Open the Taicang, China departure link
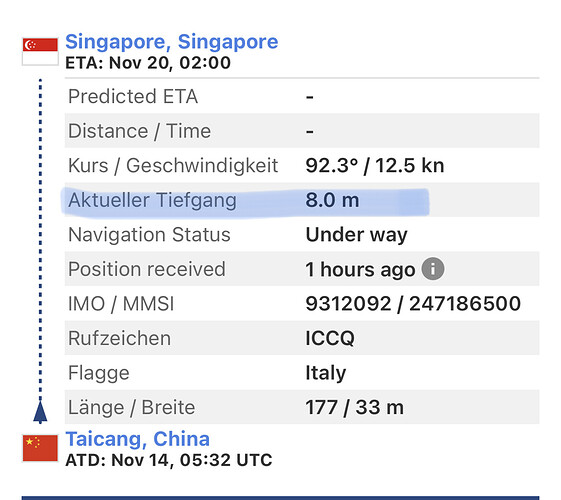 pyautogui.click(x=137, y=439)
